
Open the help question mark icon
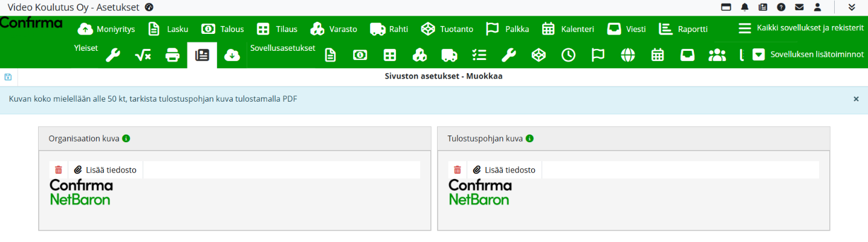781,7
